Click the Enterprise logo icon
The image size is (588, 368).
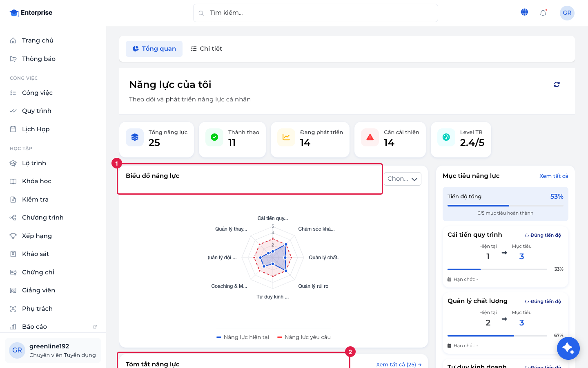tap(14, 13)
